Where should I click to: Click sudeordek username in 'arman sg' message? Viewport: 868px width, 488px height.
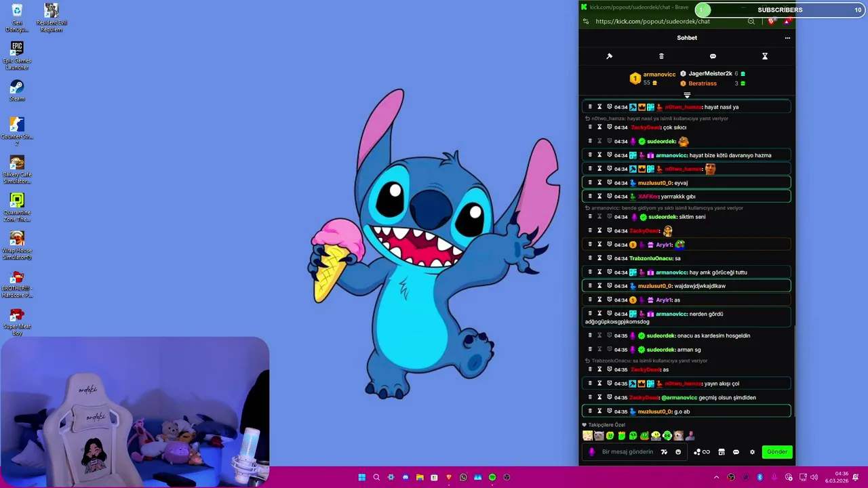[661, 350]
